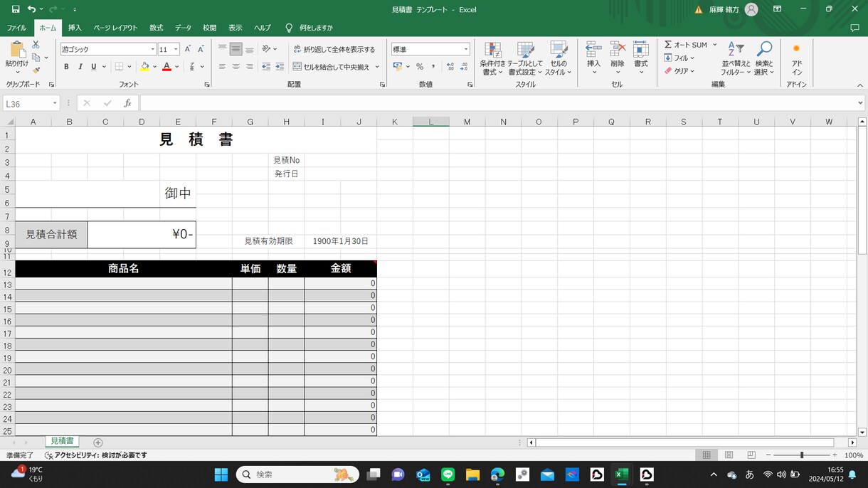Open セルのスタイル cell styles gallery

(559, 58)
